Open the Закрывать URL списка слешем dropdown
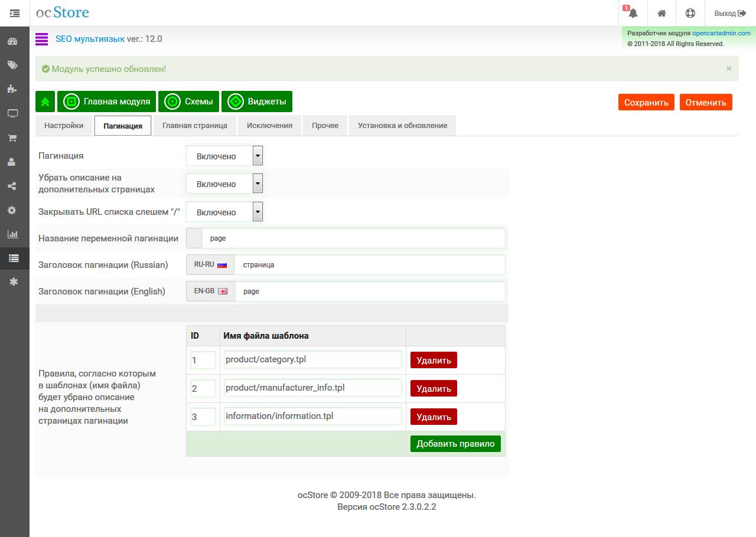The height and width of the screenshot is (537, 756). point(224,212)
